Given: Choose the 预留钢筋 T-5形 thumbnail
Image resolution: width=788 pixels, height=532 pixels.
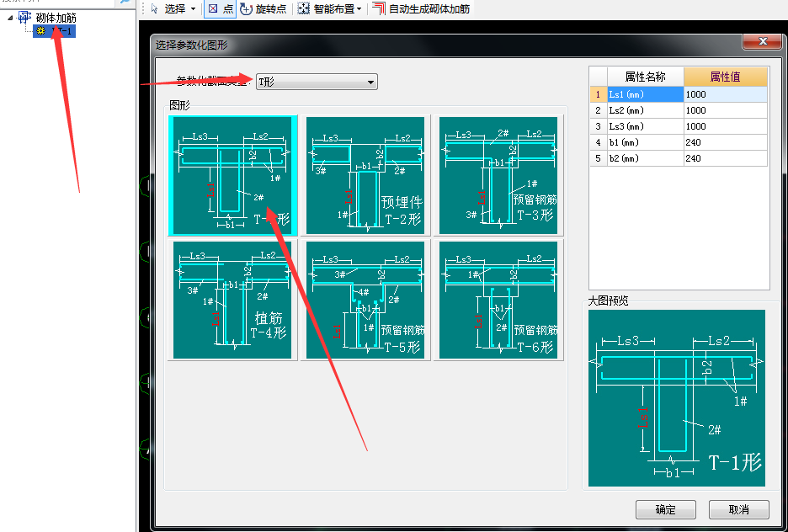Looking at the screenshot, I should click(x=365, y=300).
